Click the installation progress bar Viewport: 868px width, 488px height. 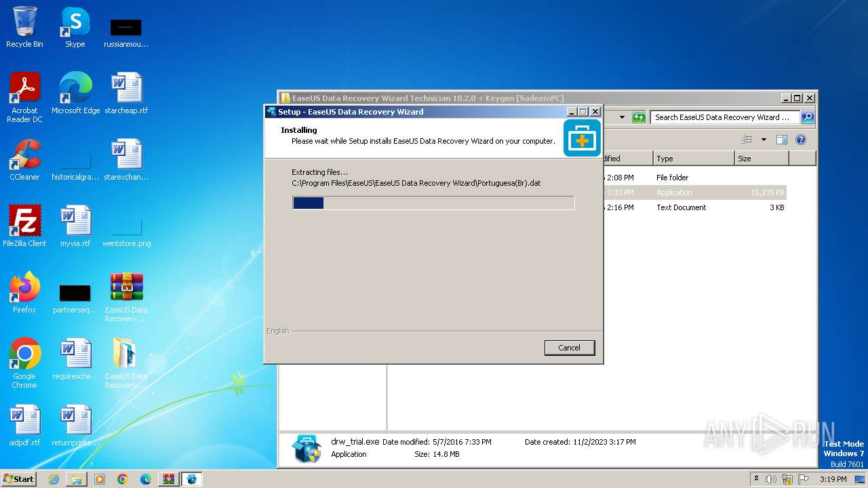[x=433, y=203]
